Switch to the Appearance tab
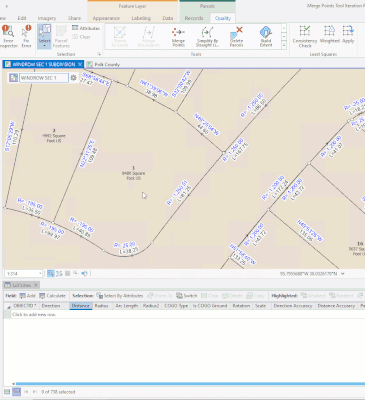The image size is (365, 400). click(106, 18)
